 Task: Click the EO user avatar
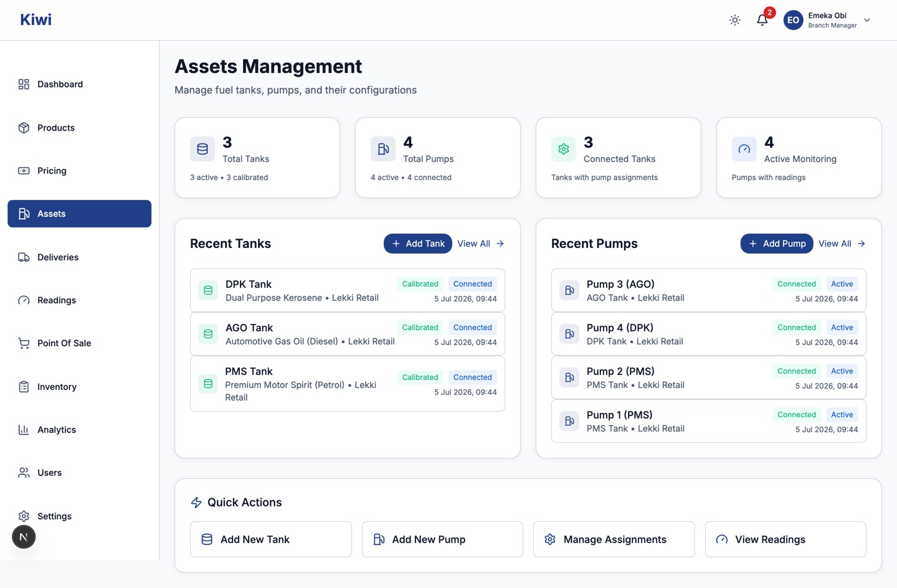pyautogui.click(x=793, y=20)
